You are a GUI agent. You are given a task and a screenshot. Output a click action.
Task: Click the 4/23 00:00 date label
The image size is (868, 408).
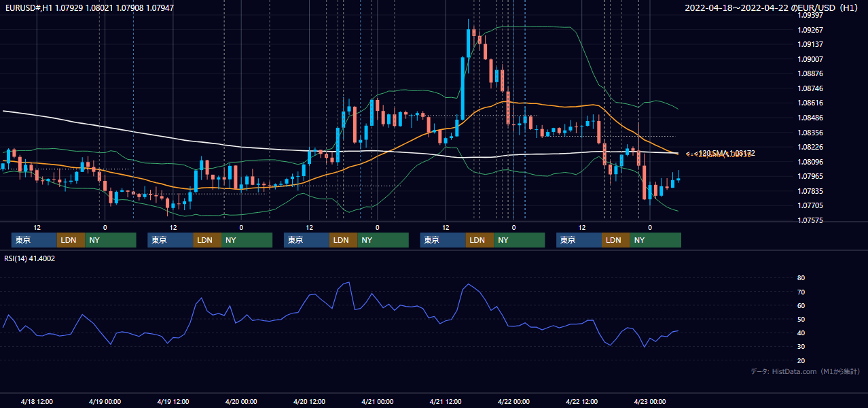pos(650,401)
